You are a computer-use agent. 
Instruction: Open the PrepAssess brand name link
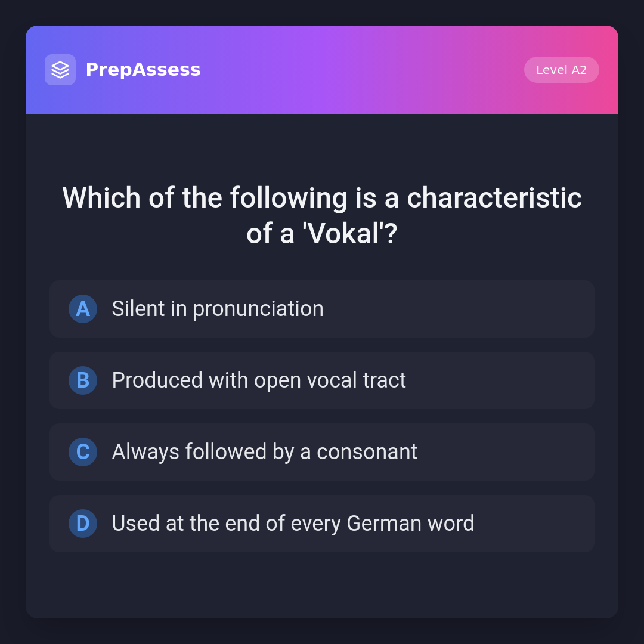tap(143, 70)
